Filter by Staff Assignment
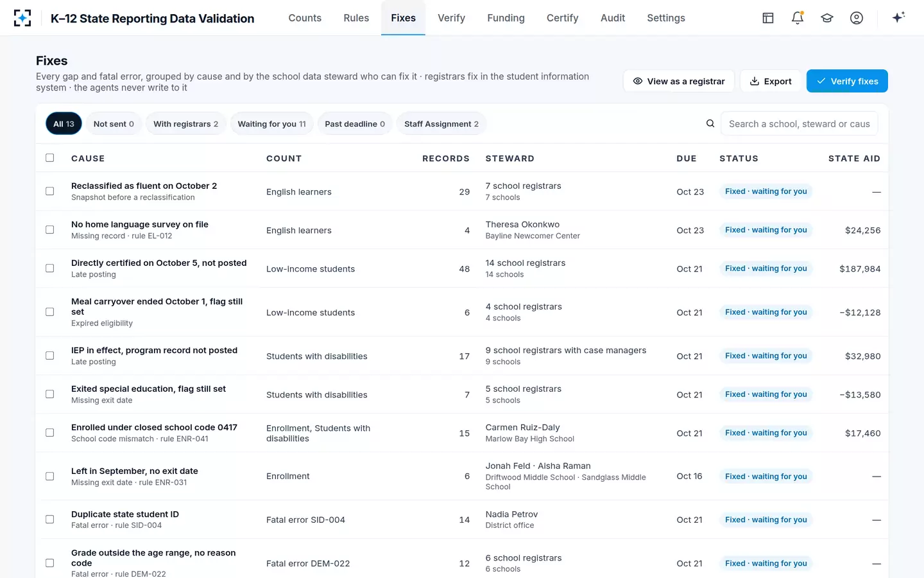Image resolution: width=924 pixels, height=578 pixels. pos(441,124)
